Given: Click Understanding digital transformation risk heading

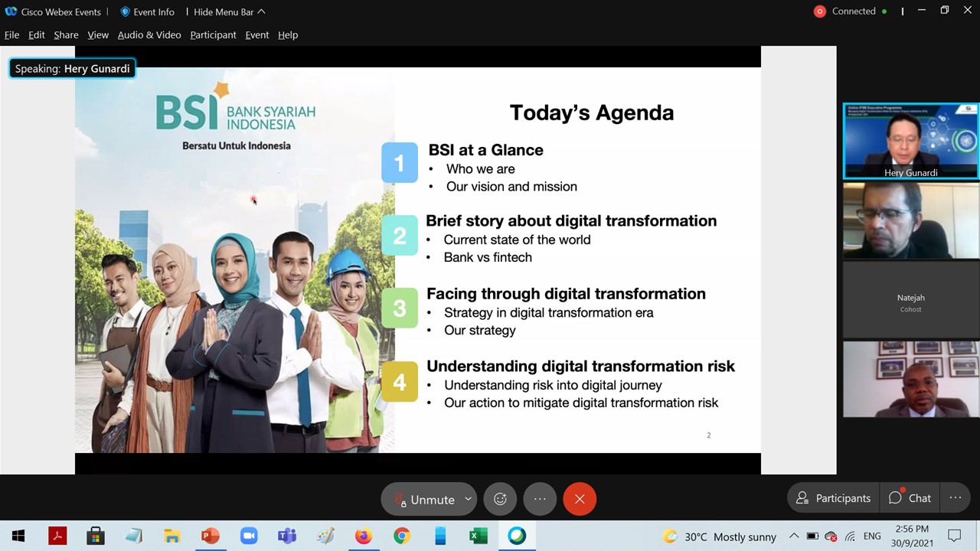Looking at the screenshot, I should coord(580,366).
